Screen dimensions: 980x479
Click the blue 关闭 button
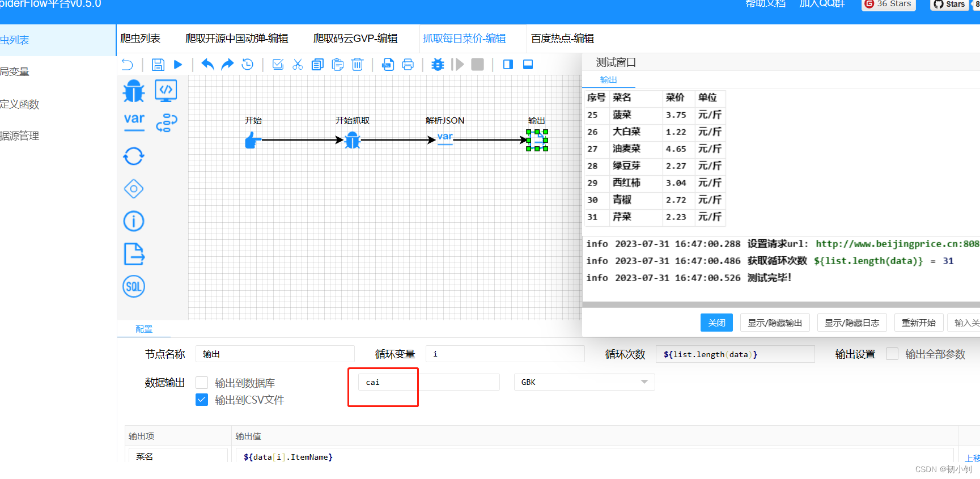click(x=716, y=323)
